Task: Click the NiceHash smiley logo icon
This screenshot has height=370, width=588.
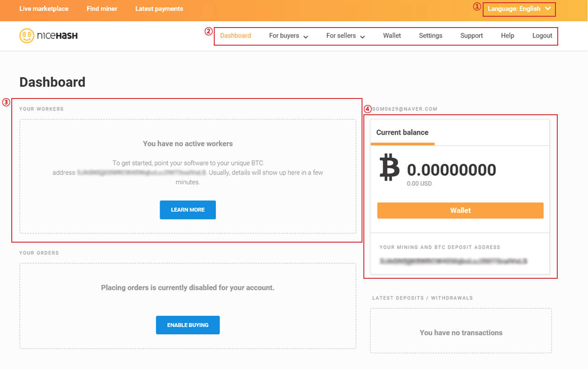Action: (x=27, y=36)
